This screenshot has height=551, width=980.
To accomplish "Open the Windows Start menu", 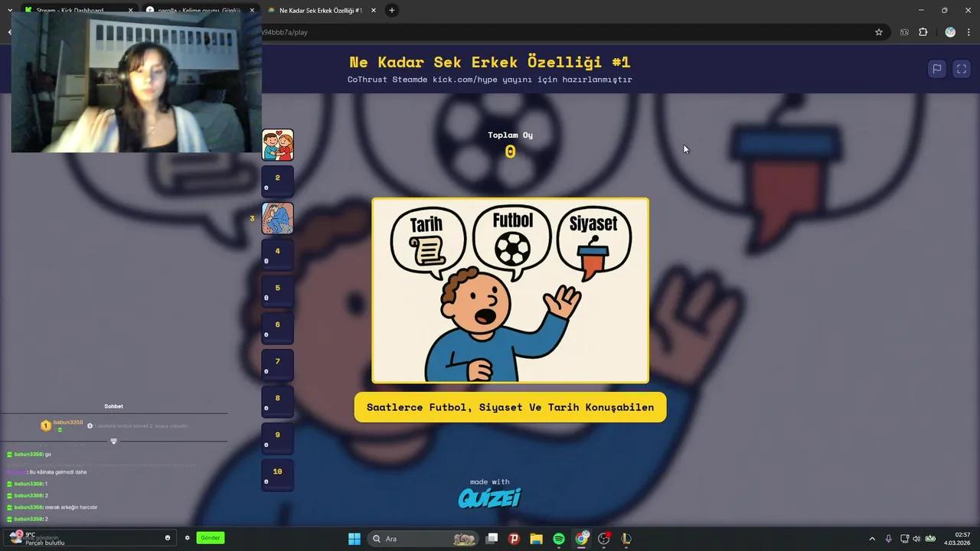I will (354, 539).
